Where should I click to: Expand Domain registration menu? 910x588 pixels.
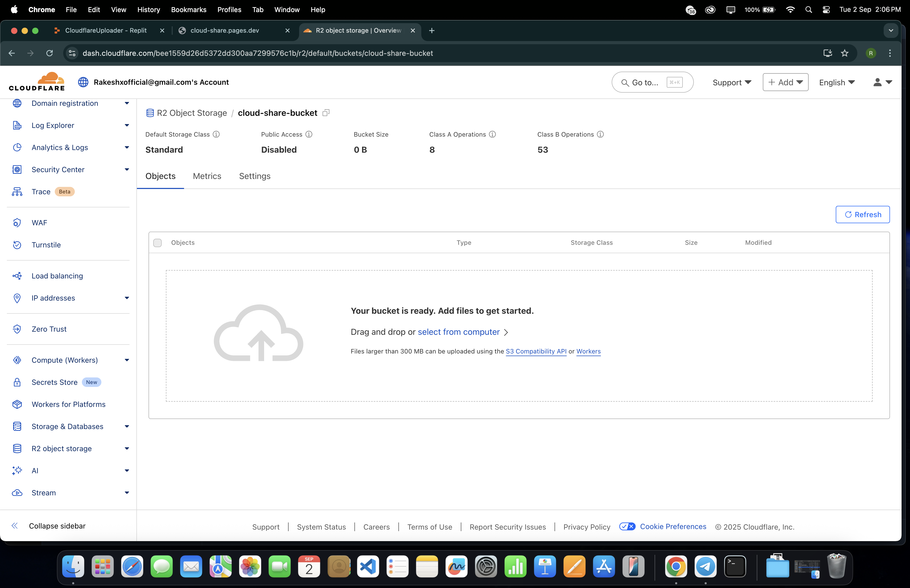[127, 103]
